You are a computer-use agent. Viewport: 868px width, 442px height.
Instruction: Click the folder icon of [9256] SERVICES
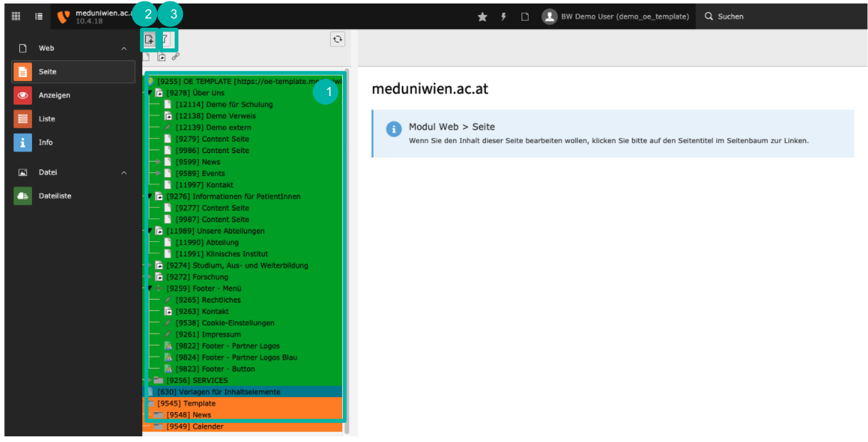tap(159, 381)
